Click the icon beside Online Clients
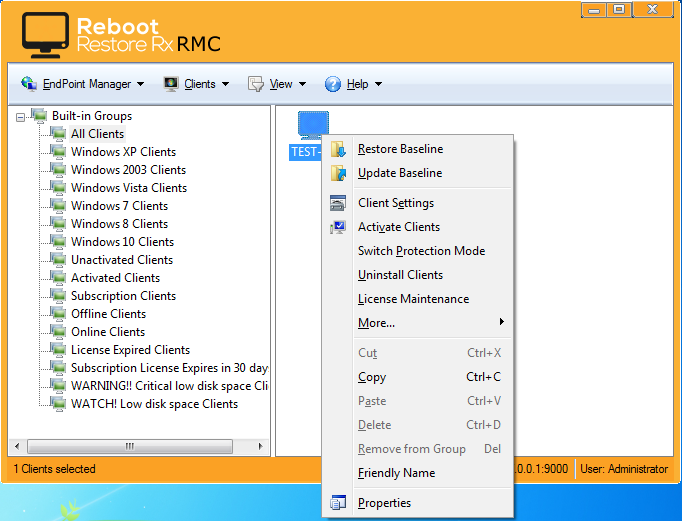682x521 pixels. (58, 332)
